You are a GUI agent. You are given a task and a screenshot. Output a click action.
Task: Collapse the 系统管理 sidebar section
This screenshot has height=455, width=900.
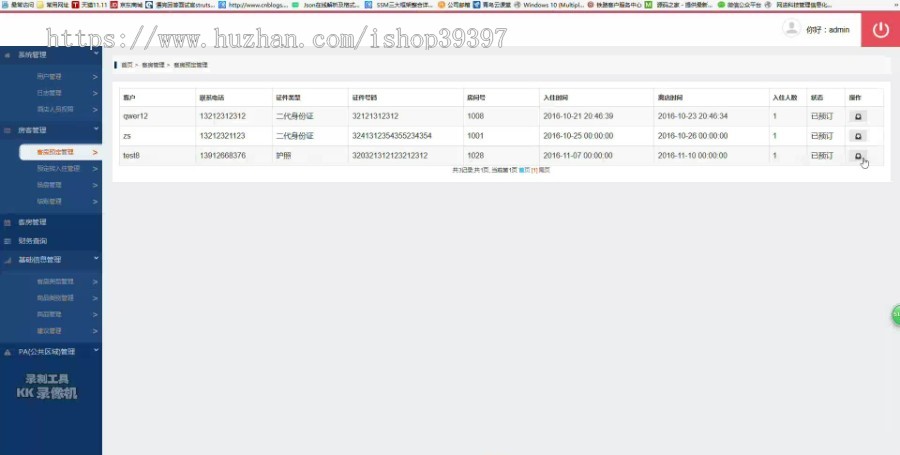96,53
